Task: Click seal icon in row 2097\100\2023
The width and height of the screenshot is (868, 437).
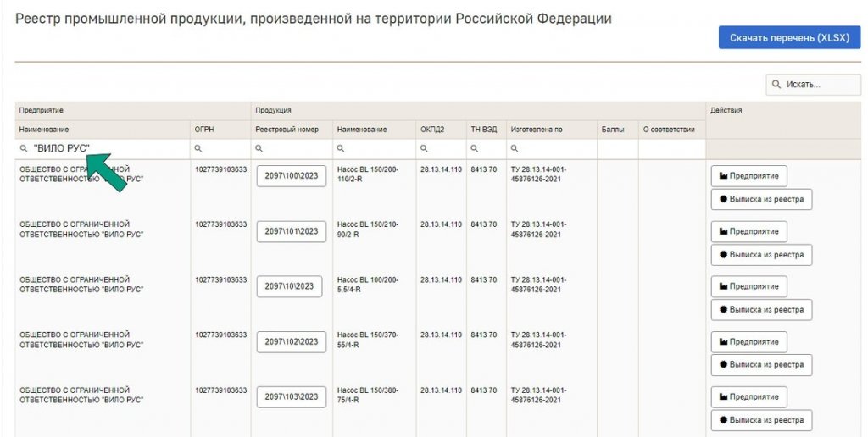Action: 723,199
